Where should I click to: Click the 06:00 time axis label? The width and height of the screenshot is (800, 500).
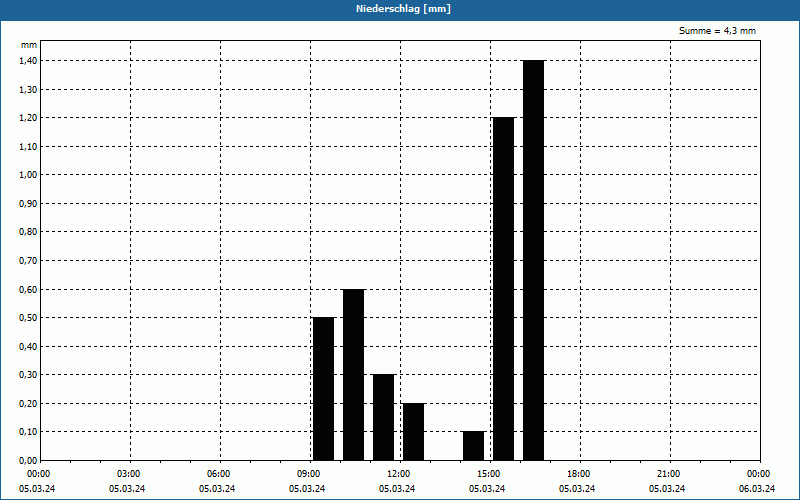click(x=218, y=474)
